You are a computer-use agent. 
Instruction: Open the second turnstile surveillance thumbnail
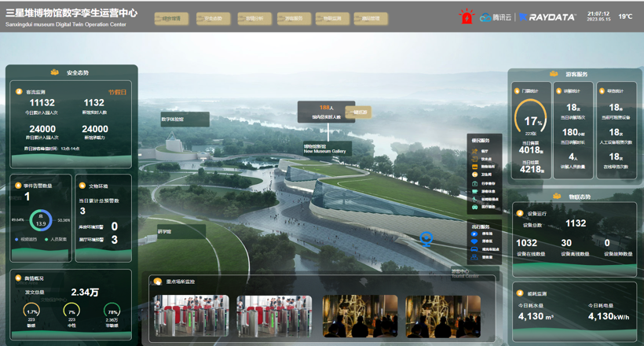274,316
